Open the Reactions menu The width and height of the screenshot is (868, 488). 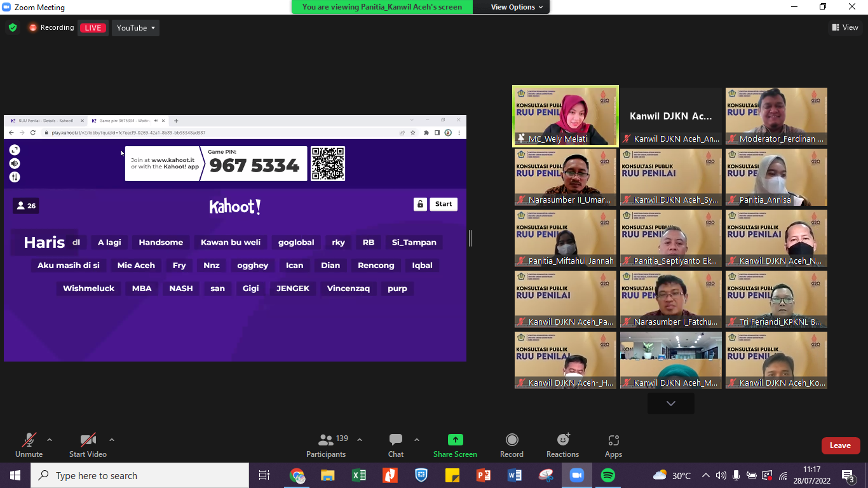tap(562, 440)
